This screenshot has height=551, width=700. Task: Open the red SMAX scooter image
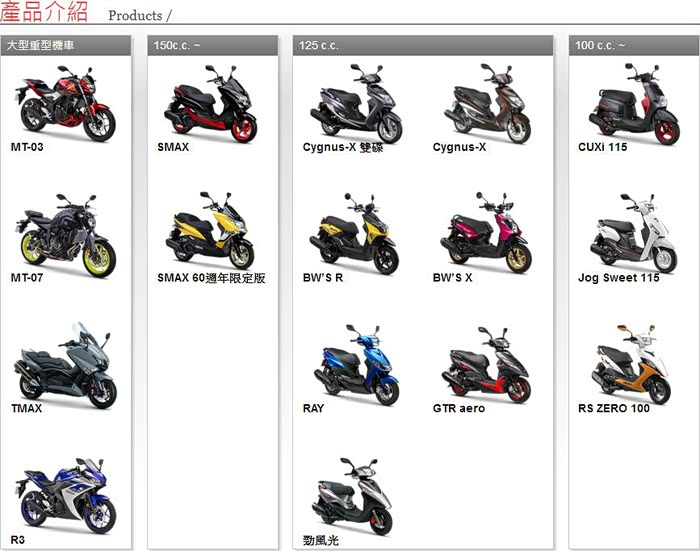pos(212,103)
